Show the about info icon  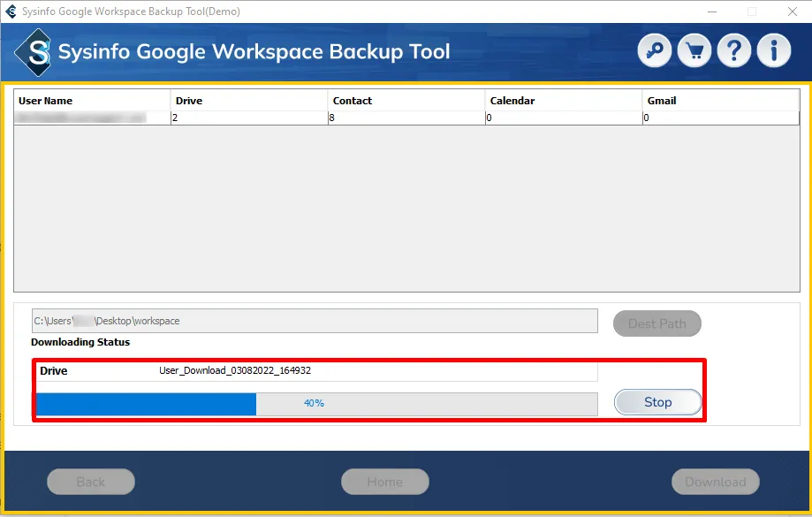click(774, 51)
